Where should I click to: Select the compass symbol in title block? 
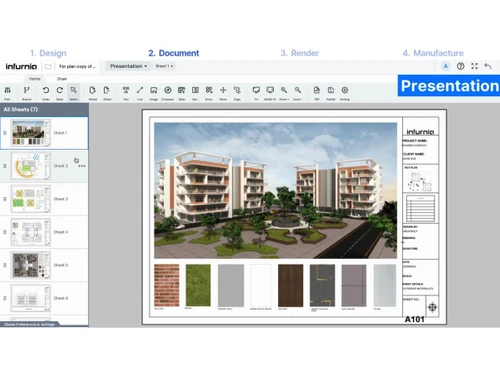[432, 307]
